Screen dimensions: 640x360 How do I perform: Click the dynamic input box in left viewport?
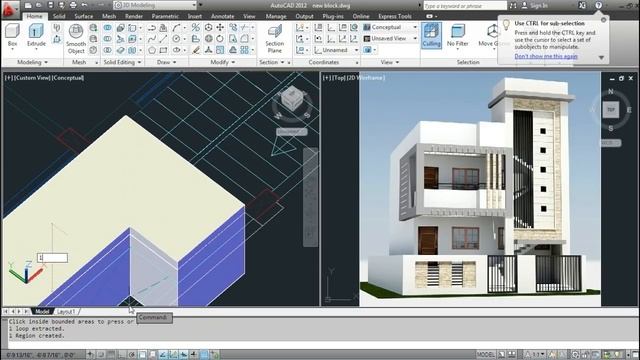pyautogui.click(x=53, y=258)
